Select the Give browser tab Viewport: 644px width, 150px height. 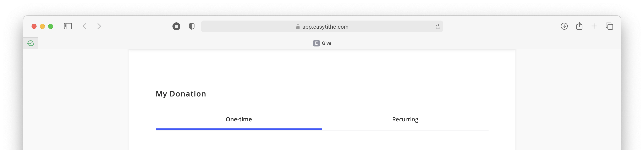(x=322, y=43)
